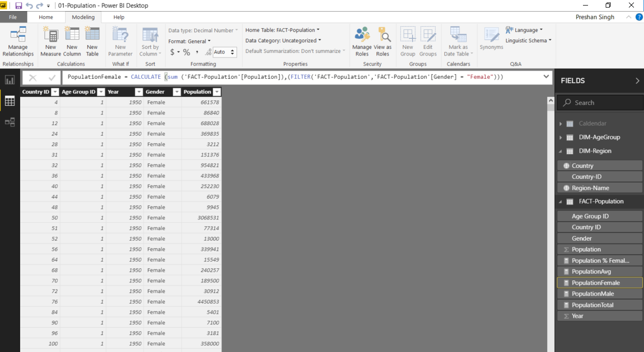
Task: Redo the last action
Action: [x=39, y=6]
